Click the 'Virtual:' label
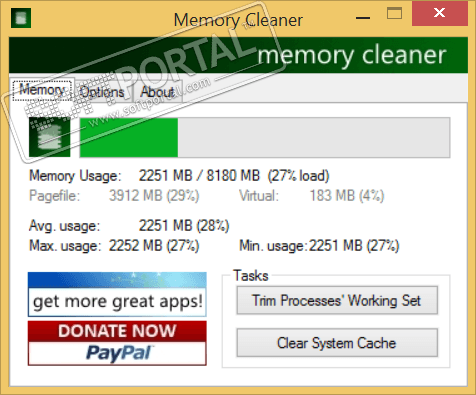 (x=259, y=196)
